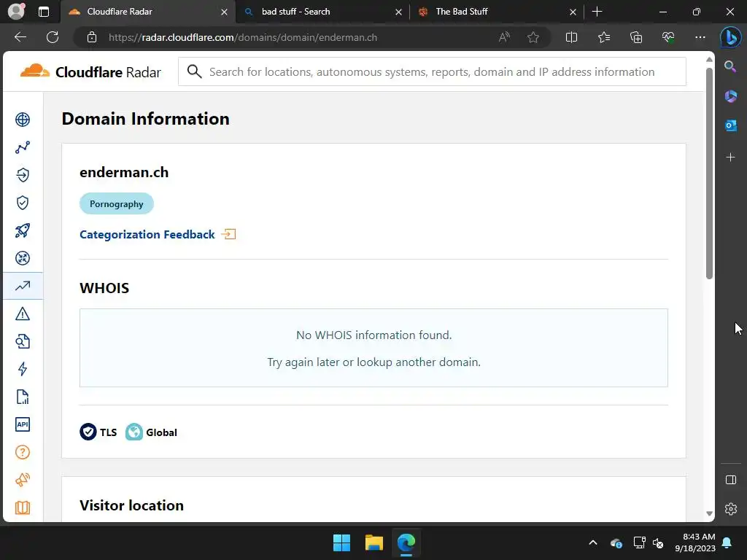Add this page to favorites star
The image size is (747, 560).
click(x=533, y=37)
